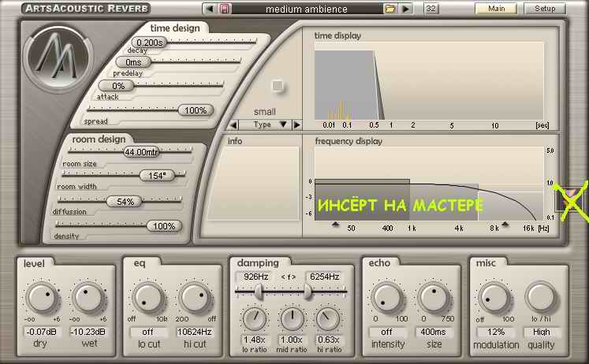Click the hi ratio knob
Image resolution: width=589 pixels, height=364 pixels.
pyautogui.click(x=328, y=319)
